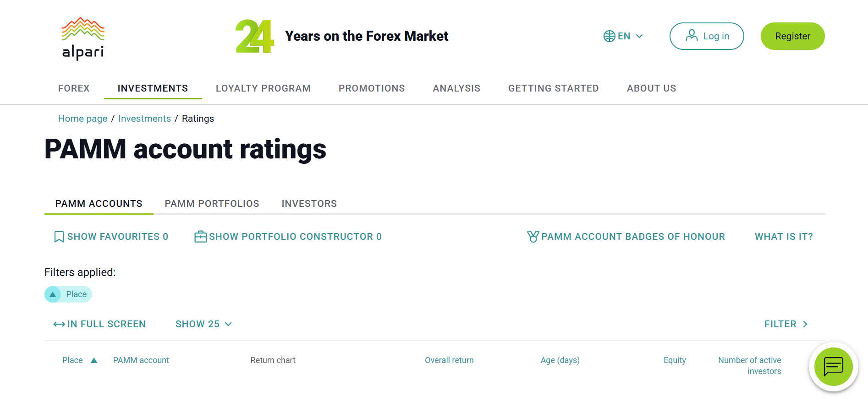Open the EN language dropdown
This screenshot has width=868, height=401.
click(628, 36)
